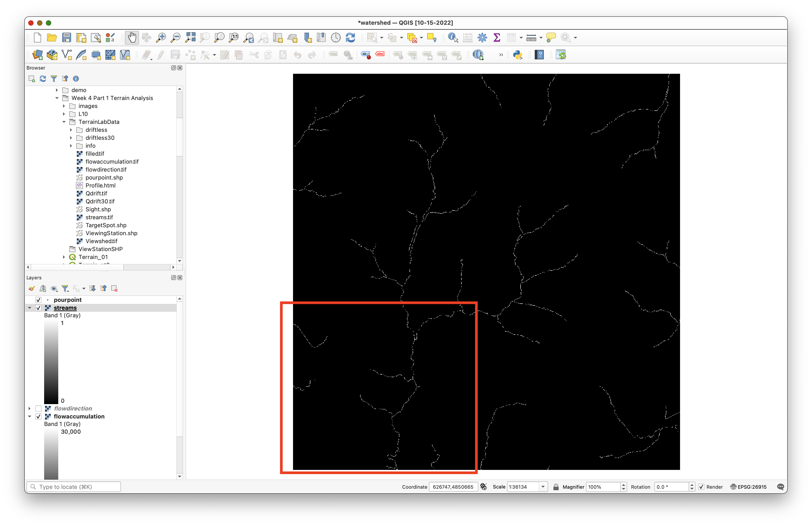
Task: Select flowaccumulation.tif in Browser
Action: point(112,162)
